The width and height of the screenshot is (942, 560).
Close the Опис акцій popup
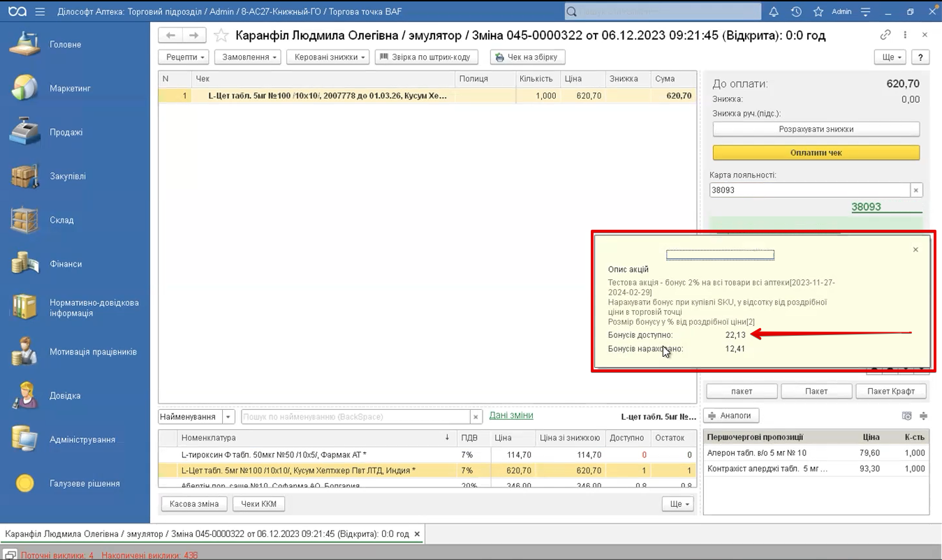tap(915, 250)
